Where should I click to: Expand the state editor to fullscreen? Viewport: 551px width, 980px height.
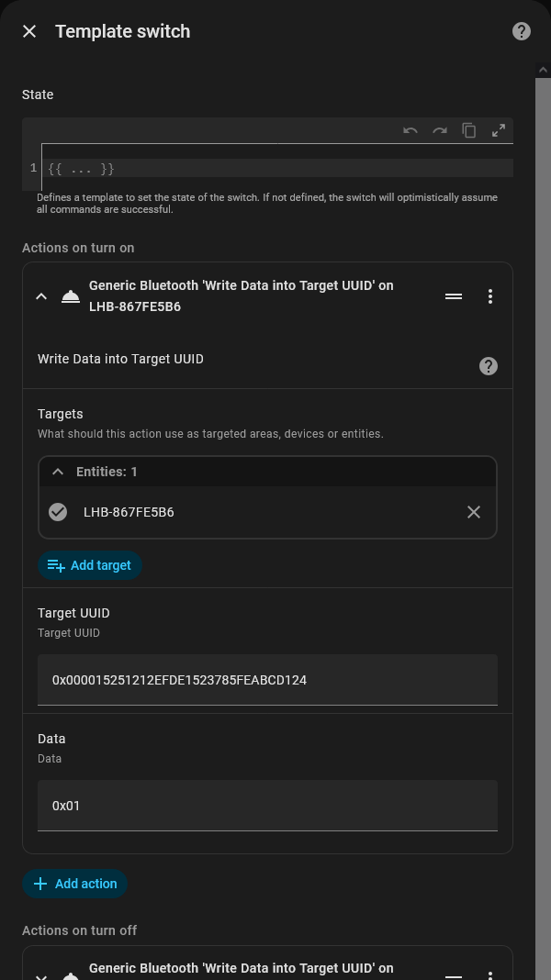(x=499, y=130)
